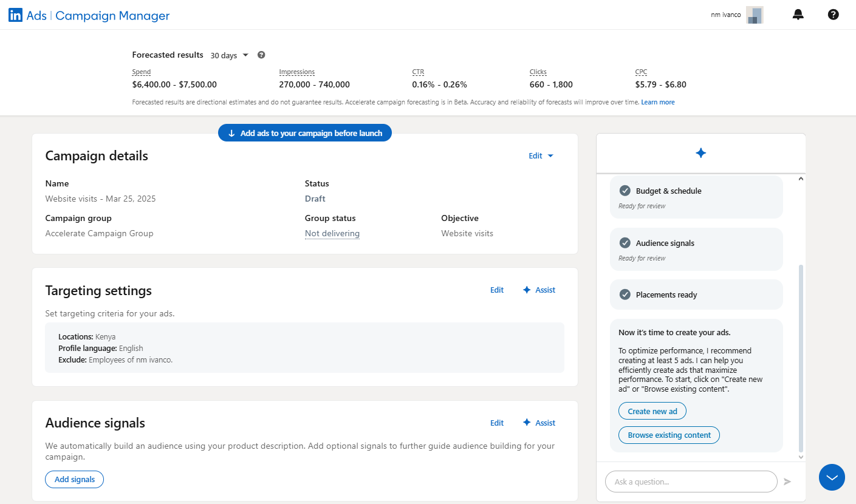Click the Learn more link

(658, 102)
